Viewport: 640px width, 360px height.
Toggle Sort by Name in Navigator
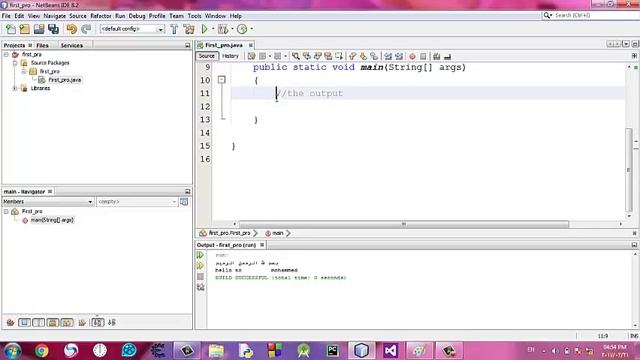[98, 322]
